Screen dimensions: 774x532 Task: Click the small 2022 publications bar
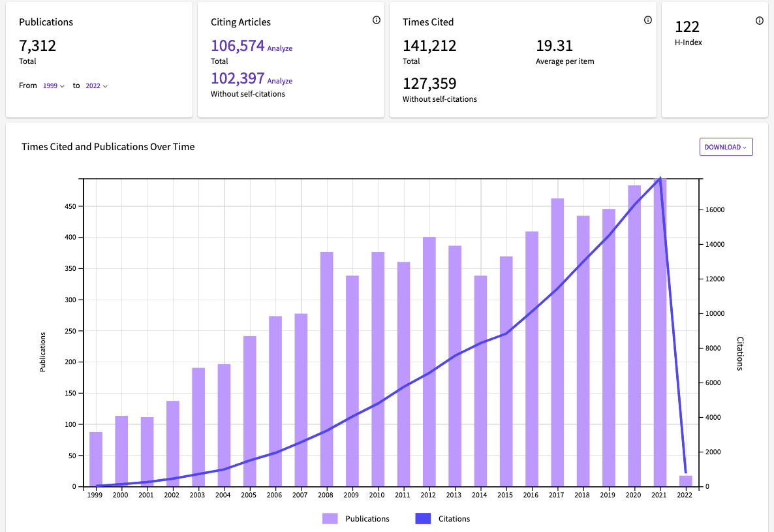(x=686, y=481)
